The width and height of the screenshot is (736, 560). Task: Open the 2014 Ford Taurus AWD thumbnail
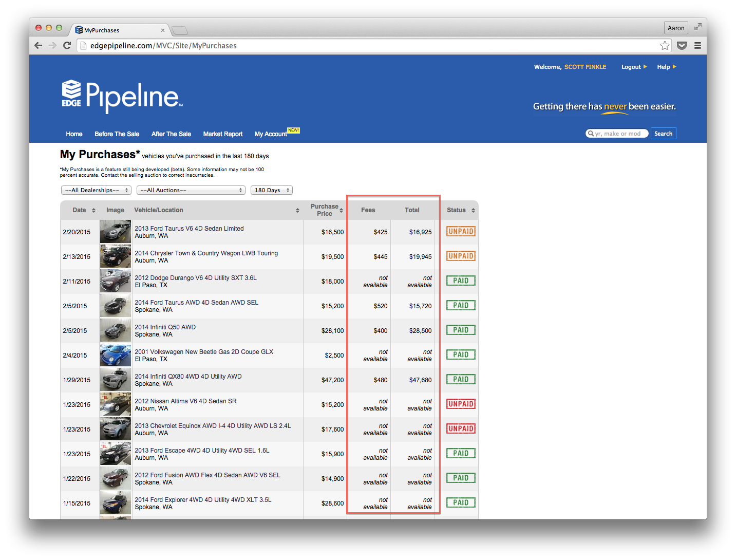(x=116, y=306)
